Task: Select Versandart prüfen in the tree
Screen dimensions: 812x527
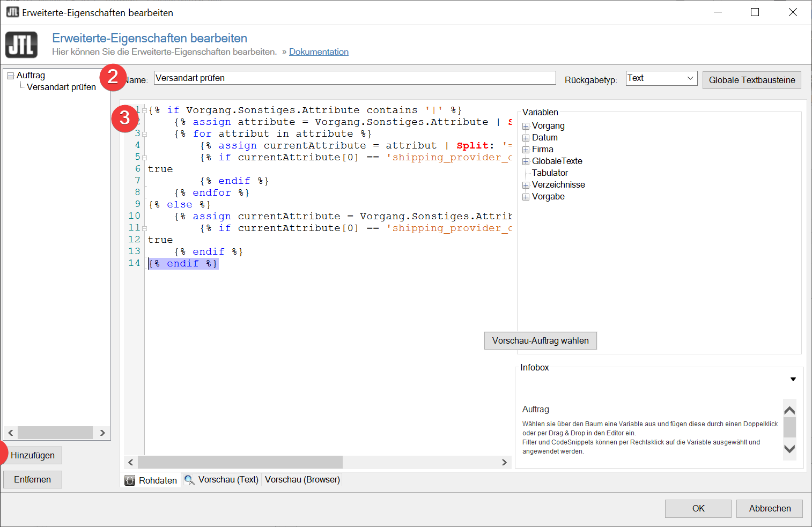Action: 61,87
